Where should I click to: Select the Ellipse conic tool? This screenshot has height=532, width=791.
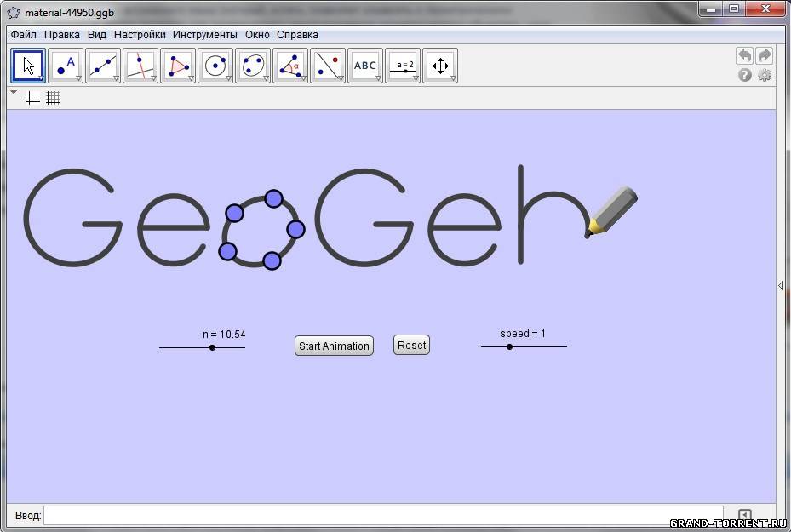point(253,66)
